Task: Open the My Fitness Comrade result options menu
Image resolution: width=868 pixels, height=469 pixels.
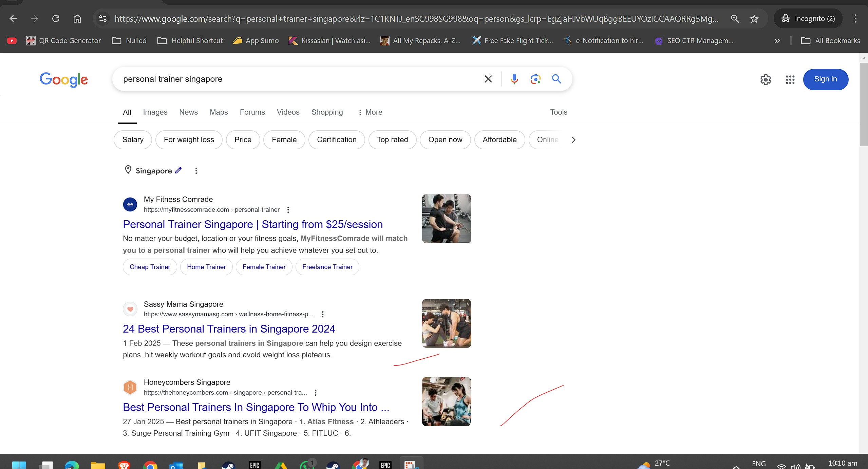Action: coord(288,210)
